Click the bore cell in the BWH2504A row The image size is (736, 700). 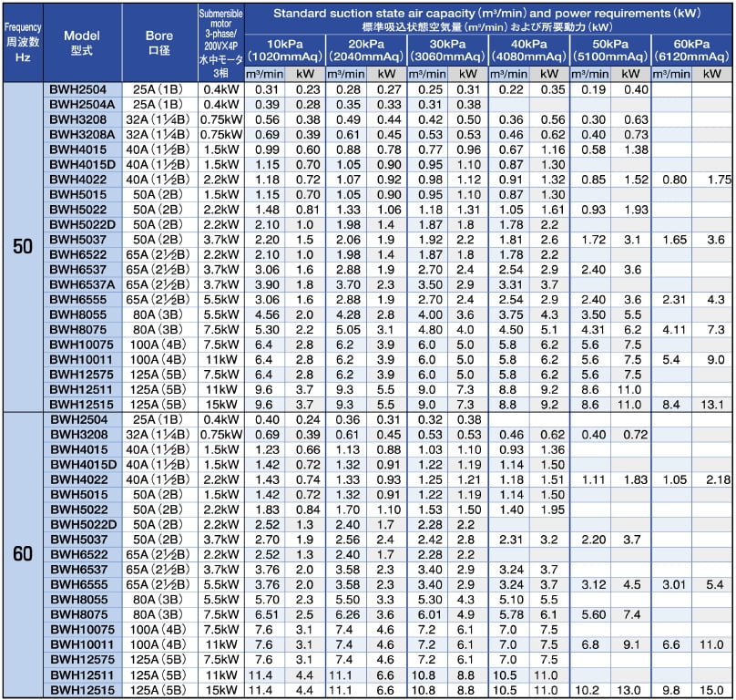[x=158, y=104]
